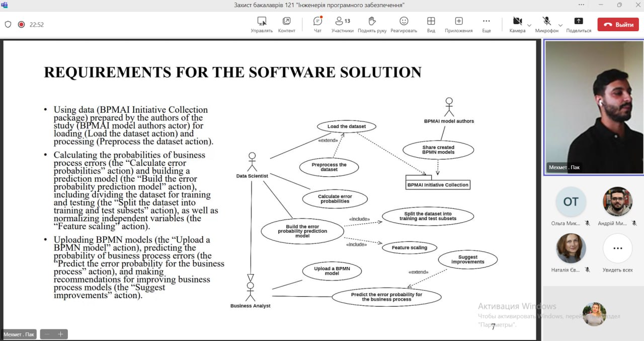Click the shield privacy icon
The image size is (644, 341).
click(8, 24)
